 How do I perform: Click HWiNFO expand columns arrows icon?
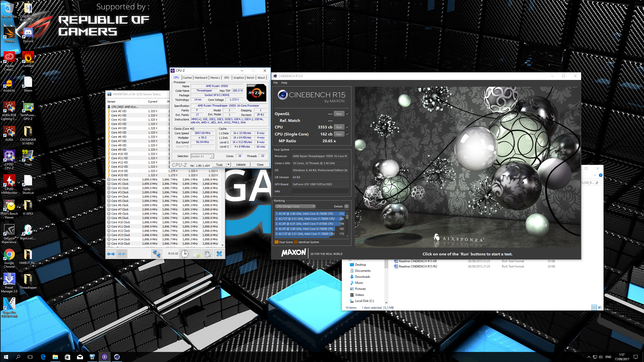(x=111, y=254)
